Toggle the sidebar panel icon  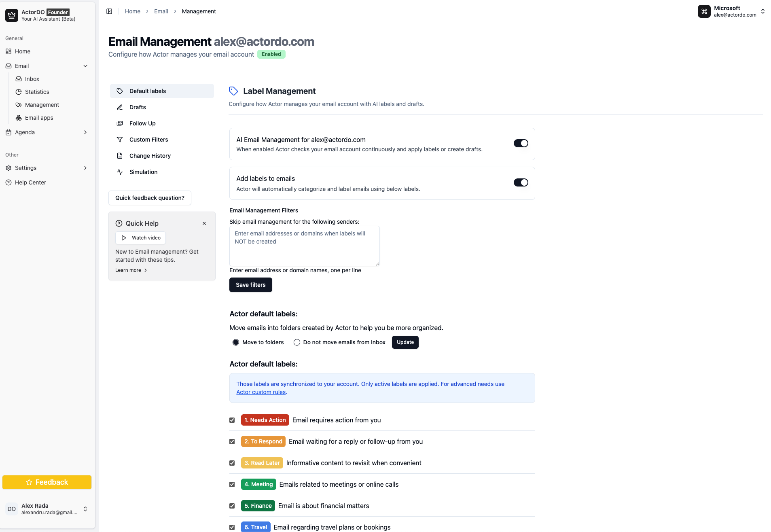coord(109,11)
